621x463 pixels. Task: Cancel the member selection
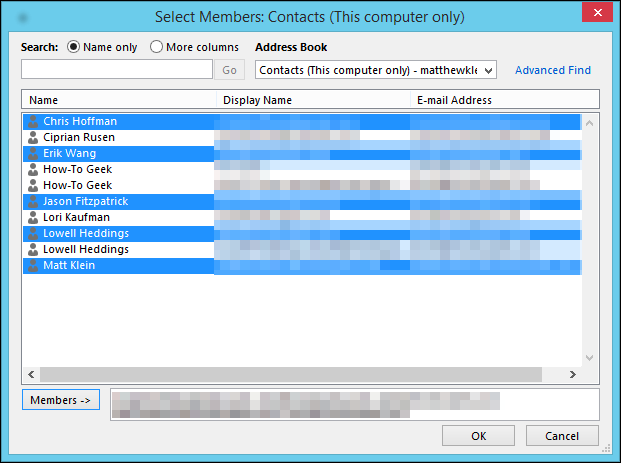pyautogui.click(x=561, y=435)
